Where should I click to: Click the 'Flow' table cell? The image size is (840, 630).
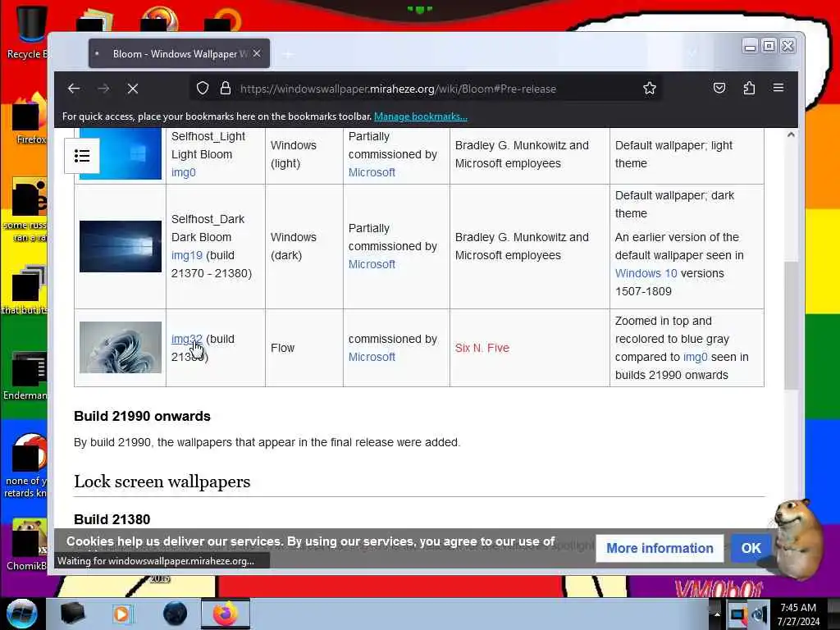pos(304,348)
